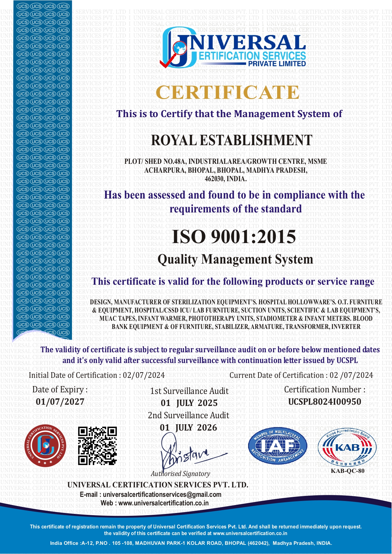
Task: Click the expiry date 01/07/2027
Action: click(x=60, y=402)
